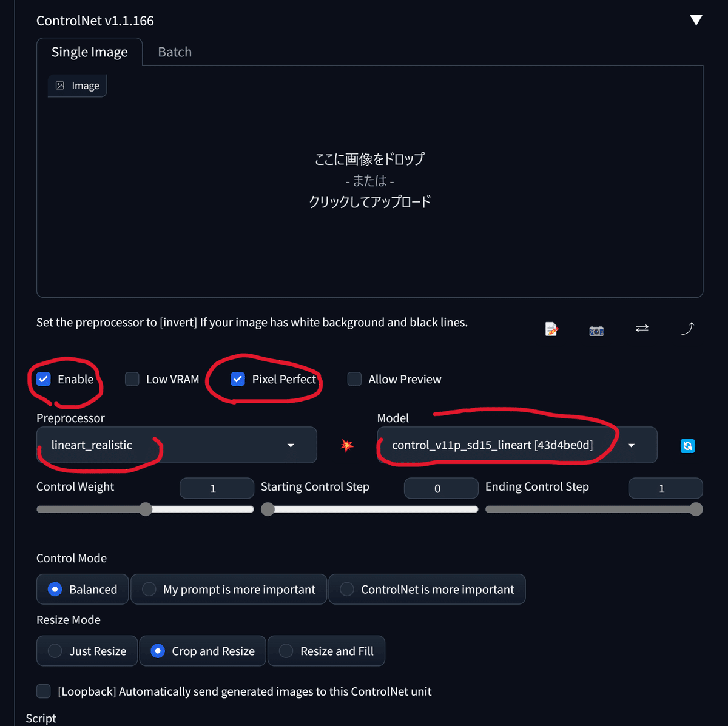Screen dimensions: 728x726
Task: Open the Model control_v11p_sd15_lineart dropdown
Action: (x=517, y=445)
